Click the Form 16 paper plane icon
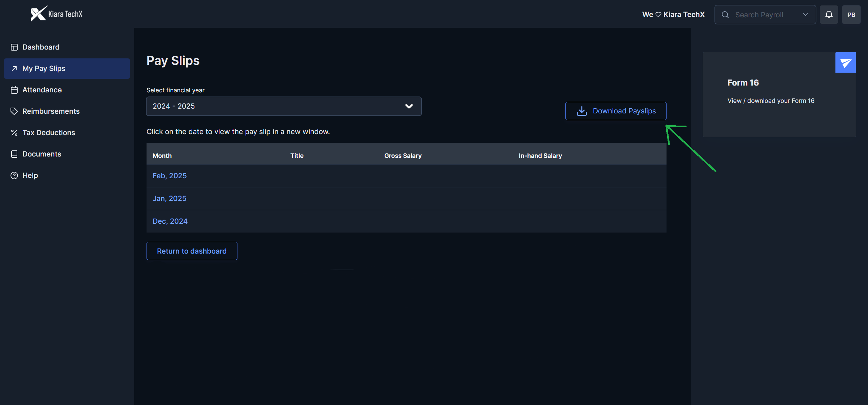This screenshot has height=405, width=868. pyautogui.click(x=845, y=62)
